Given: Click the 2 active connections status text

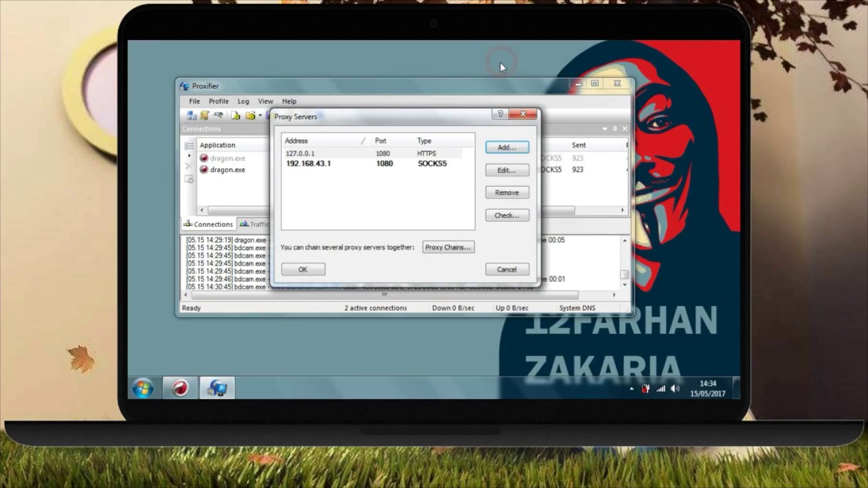Looking at the screenshot, I should pyautogui.click(x=376, y=308).
